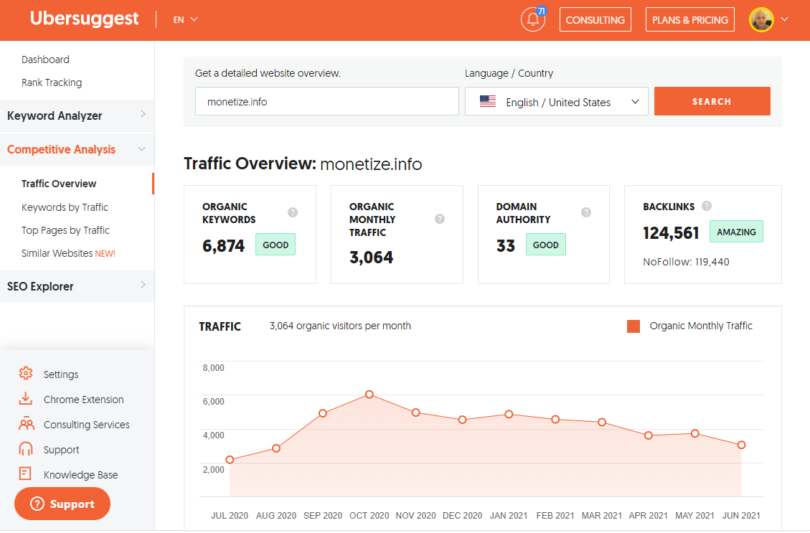The height and width of the screenshot is (533, 810).
Task: Click the Ubersuggest logo
Action: pos(84,19)
